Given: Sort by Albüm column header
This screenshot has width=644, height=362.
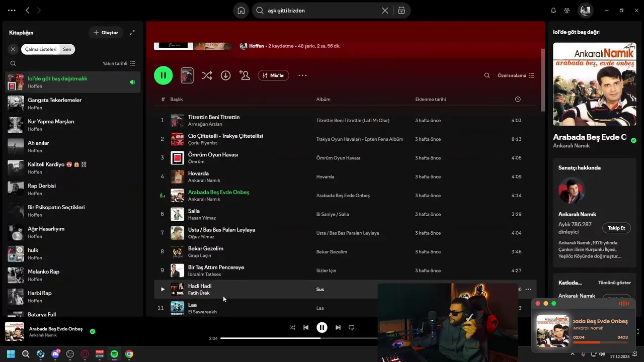Looking at the screenshot, I should [x=323, y=99].
